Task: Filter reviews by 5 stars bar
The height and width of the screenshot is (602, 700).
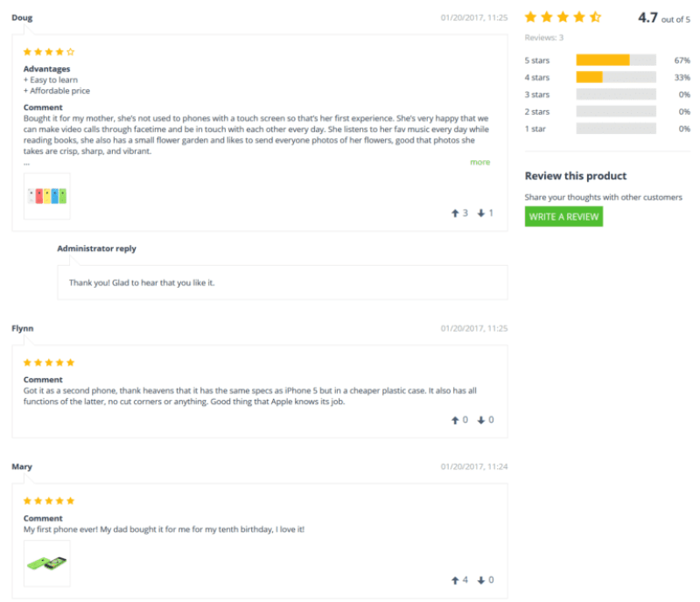Action: pos(615,60)
